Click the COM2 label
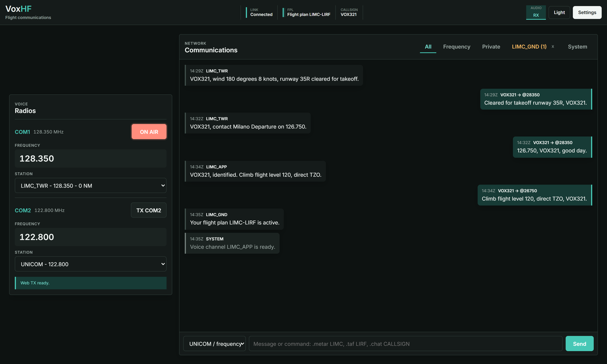 [x=23, y=210]
